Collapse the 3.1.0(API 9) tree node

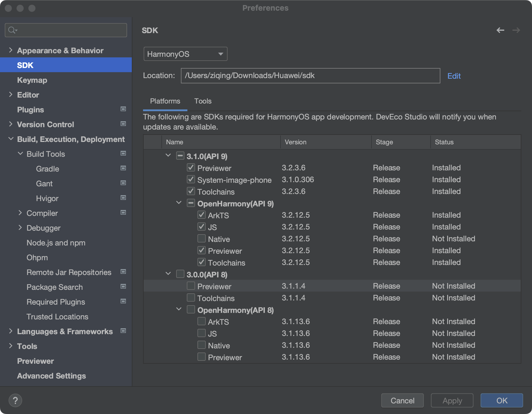point(168,156)
